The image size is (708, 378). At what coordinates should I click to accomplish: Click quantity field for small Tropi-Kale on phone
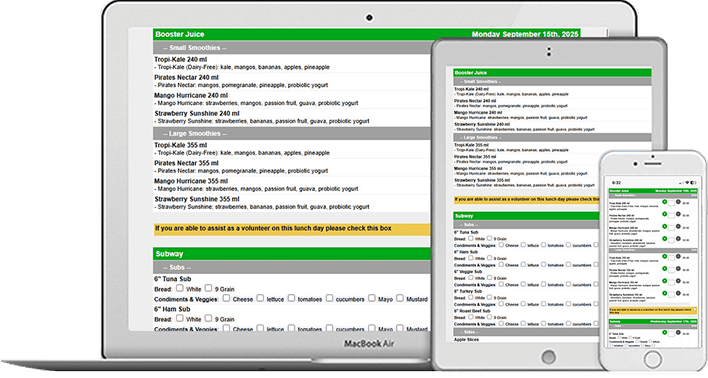[671, 203]
